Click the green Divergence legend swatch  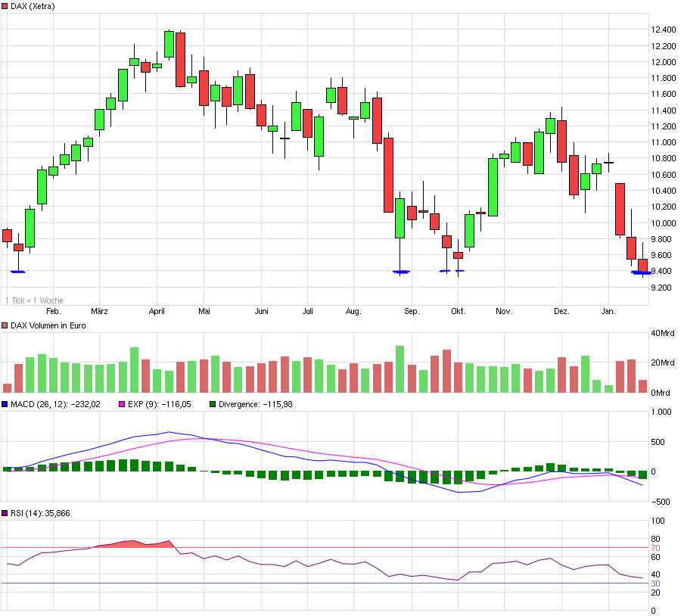(x=213, y=404)
